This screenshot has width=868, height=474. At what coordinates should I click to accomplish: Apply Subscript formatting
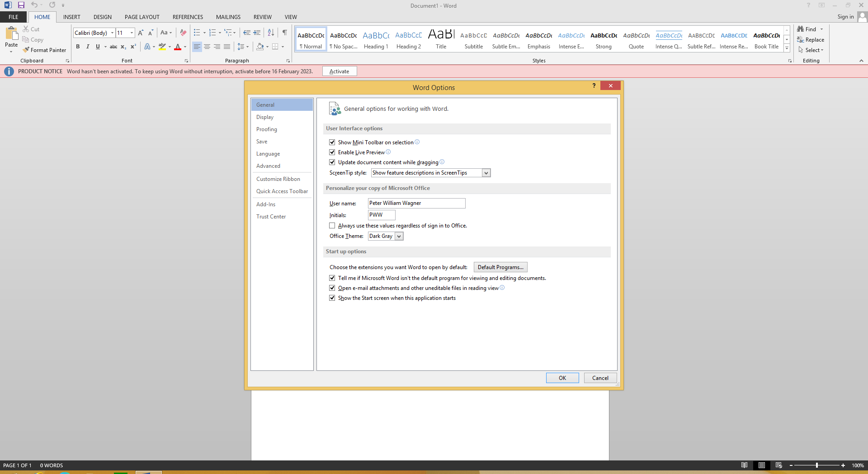[123, 47]
